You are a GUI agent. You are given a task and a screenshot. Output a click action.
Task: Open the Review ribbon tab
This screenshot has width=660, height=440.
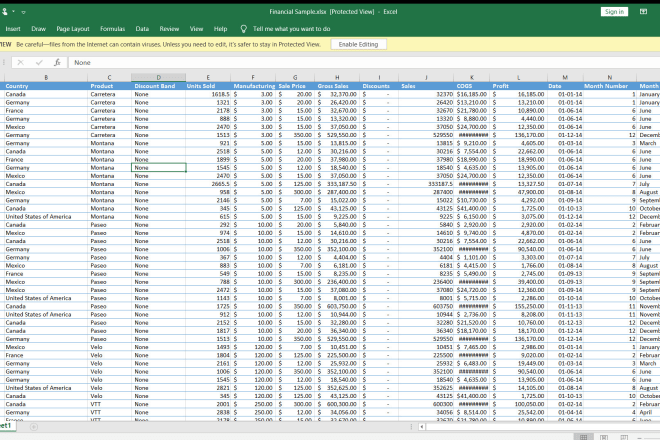169,29
